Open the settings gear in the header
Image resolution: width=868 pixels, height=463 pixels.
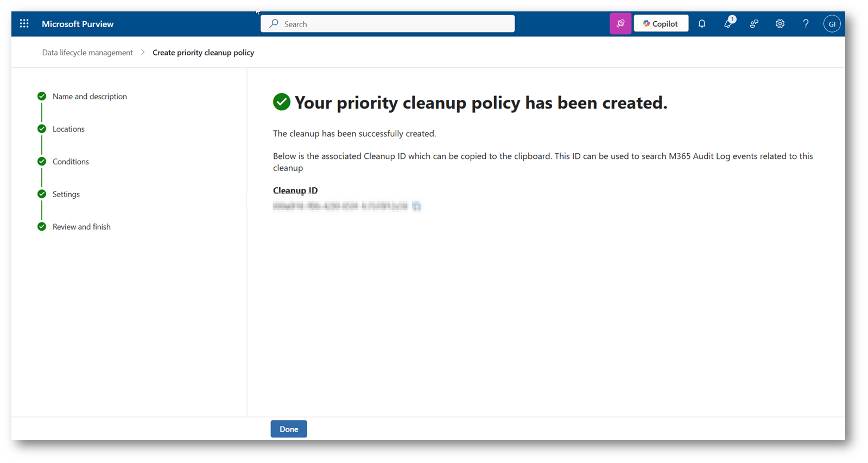click(x=780, y=24)
